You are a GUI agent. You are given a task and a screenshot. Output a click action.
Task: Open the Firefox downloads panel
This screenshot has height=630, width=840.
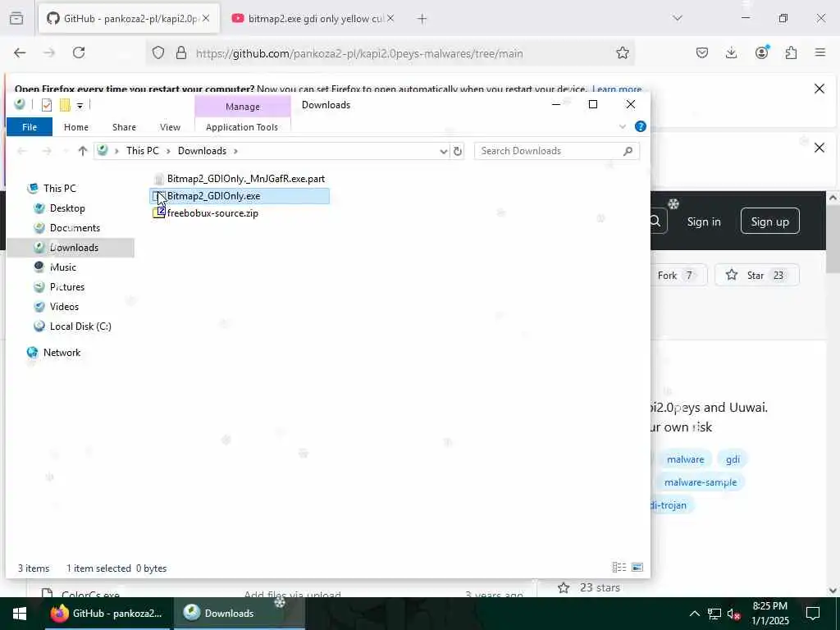click(731, 52)
